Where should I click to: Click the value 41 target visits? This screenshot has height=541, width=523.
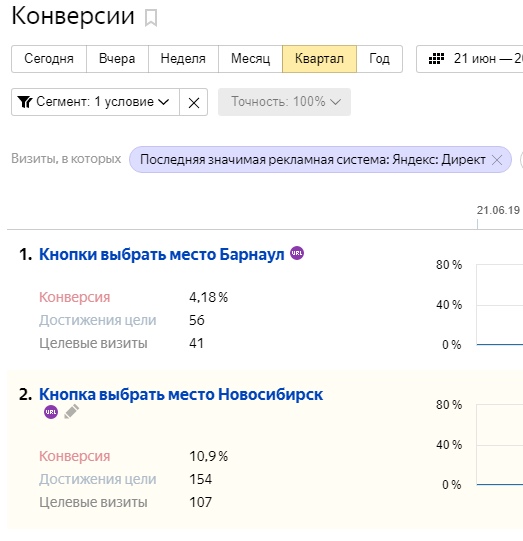point(196,343)
